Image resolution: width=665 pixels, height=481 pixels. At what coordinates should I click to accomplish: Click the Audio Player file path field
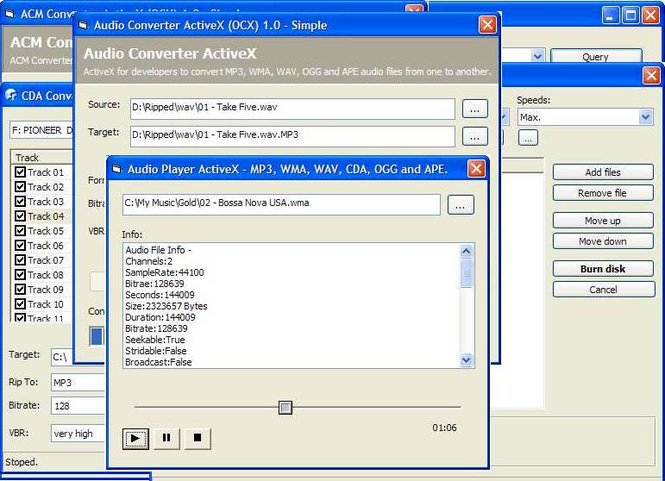coord(281,204)
